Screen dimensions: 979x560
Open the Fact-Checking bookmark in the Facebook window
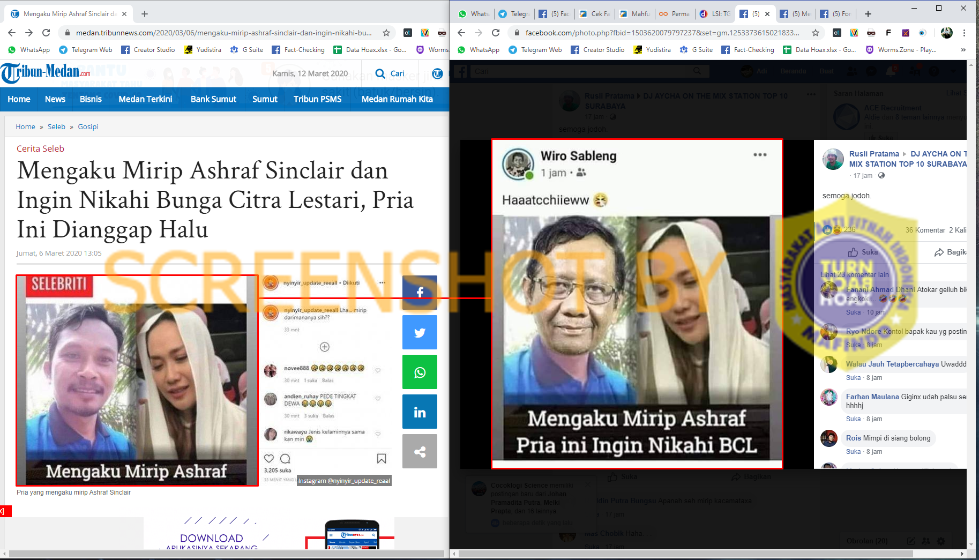[x=748, y=50]
